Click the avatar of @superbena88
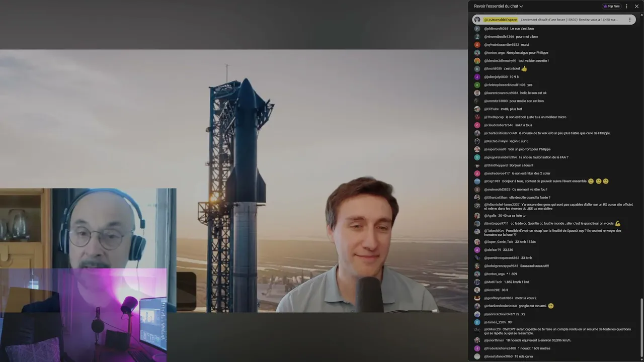644x362 pixels. pos(477,149)
